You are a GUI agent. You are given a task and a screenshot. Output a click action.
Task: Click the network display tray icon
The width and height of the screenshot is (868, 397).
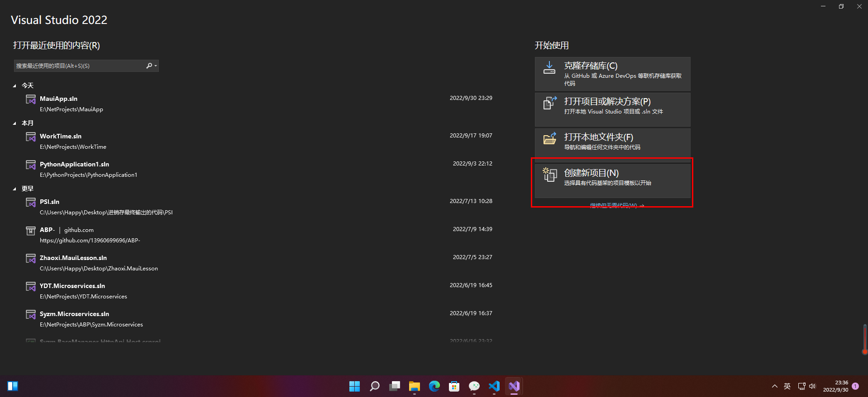pyautogui.click(x=801, y=386)
